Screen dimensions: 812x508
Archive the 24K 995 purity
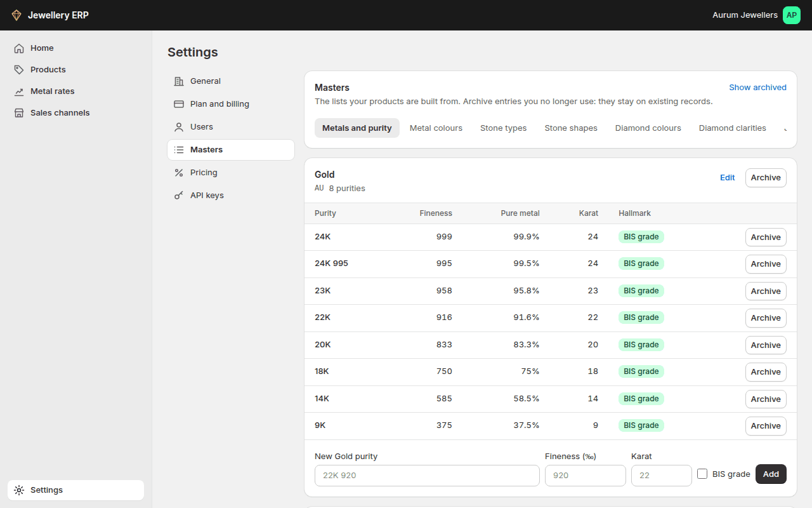(x=766, y=264)
